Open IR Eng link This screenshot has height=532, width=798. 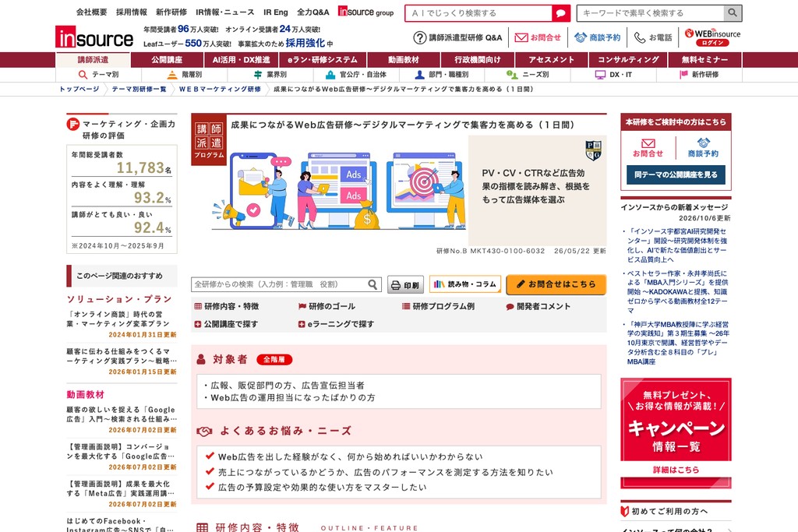coord(276,12)
